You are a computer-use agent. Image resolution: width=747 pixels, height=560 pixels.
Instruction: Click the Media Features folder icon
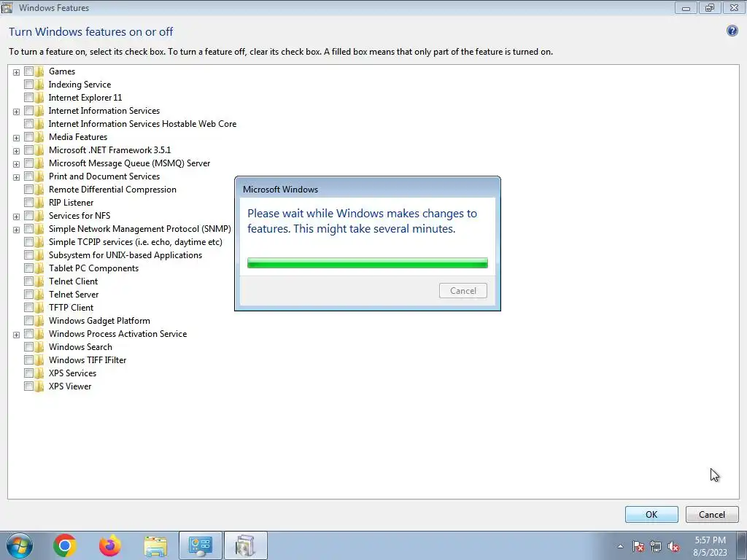click(x=39, y=137)
